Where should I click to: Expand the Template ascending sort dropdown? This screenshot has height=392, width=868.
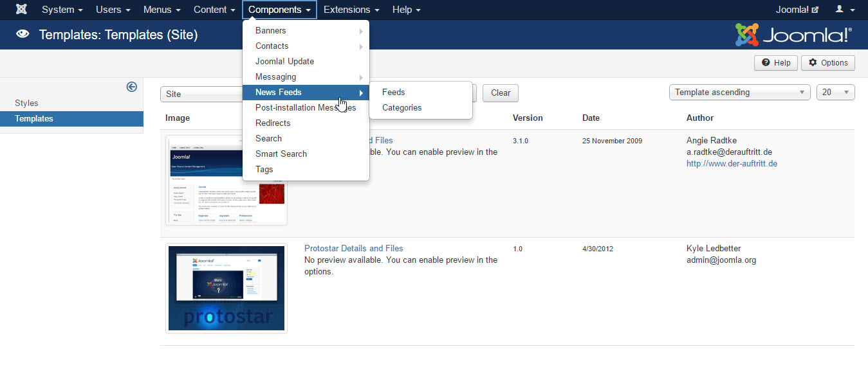click(x=739, y=93)
